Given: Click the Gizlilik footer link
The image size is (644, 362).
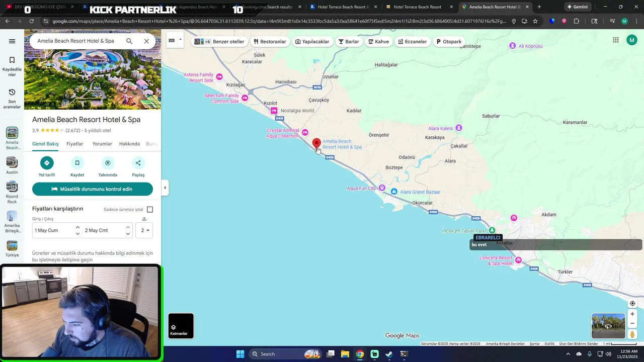Looking at the screenshot, I should (549, 344).
